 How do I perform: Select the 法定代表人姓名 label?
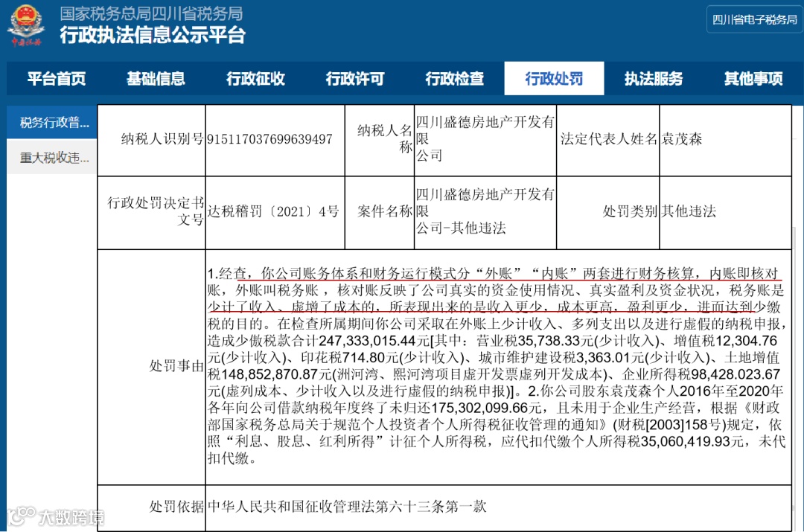click(x=609, y=139)
